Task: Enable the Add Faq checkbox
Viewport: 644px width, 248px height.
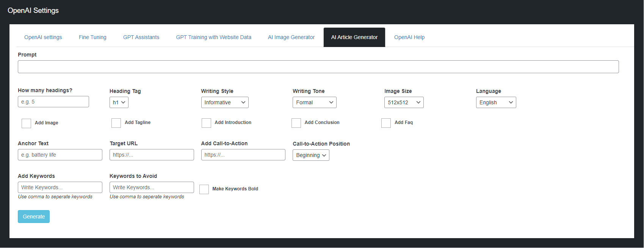Action: tap(386, 123)
